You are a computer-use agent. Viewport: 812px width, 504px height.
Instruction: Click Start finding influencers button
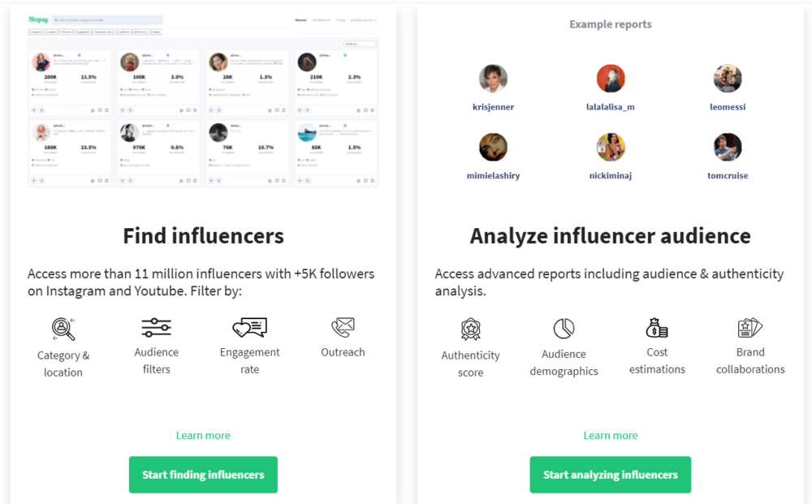pos(203,475)
